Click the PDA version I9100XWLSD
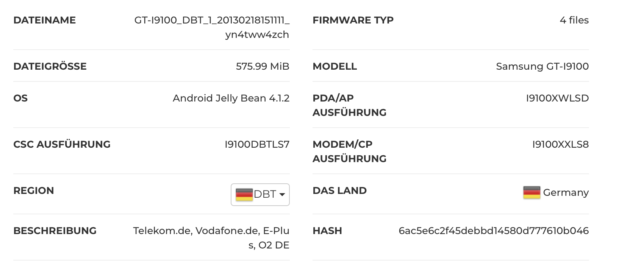This screenshot has height=278, width=644. point(557,98)
